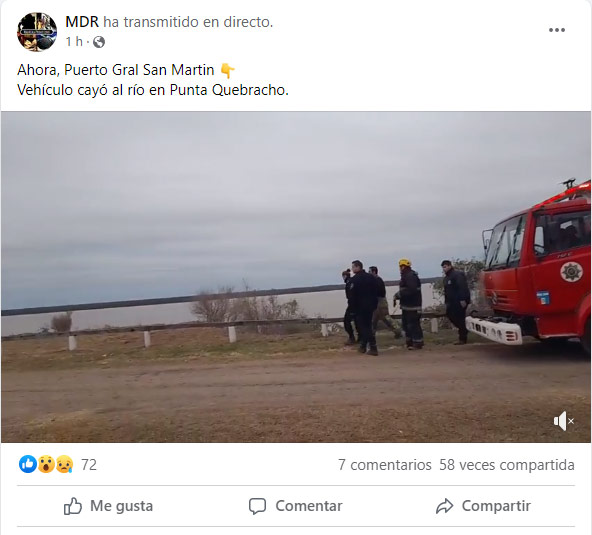Open the MDR page name link
Viewport: 592px width, 535px height.
[x=82, y=22]
